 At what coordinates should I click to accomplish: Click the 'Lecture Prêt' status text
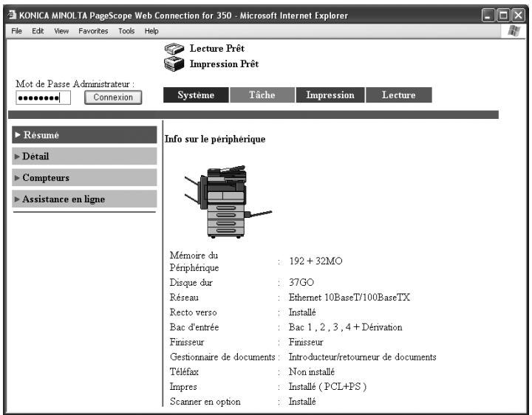pyautogui.click(x=216, y=49)
